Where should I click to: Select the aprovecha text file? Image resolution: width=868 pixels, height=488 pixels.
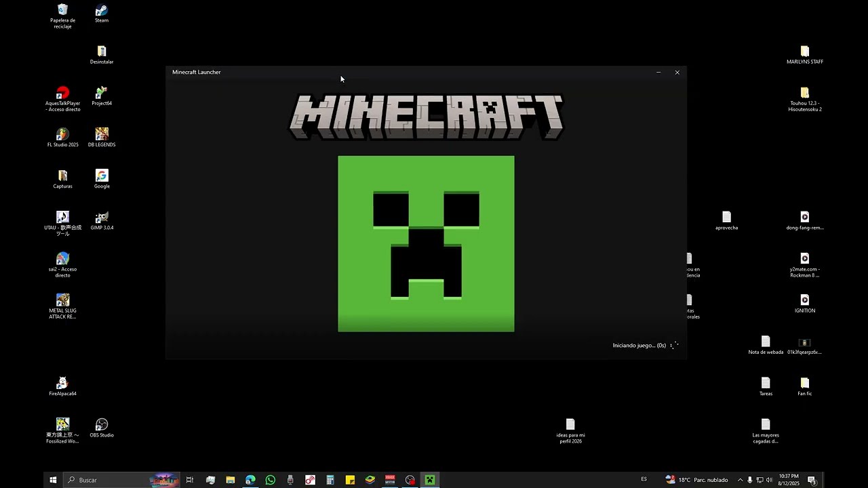point(726,220)
